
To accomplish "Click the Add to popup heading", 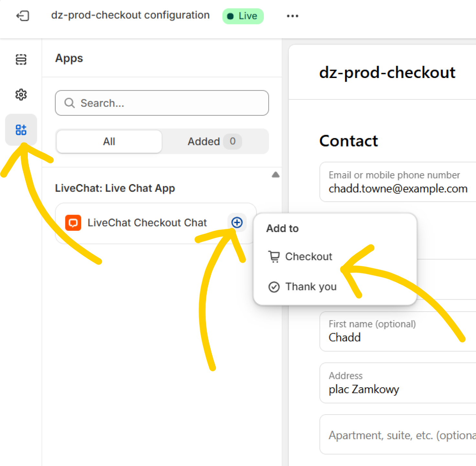I will coord(282,228).
